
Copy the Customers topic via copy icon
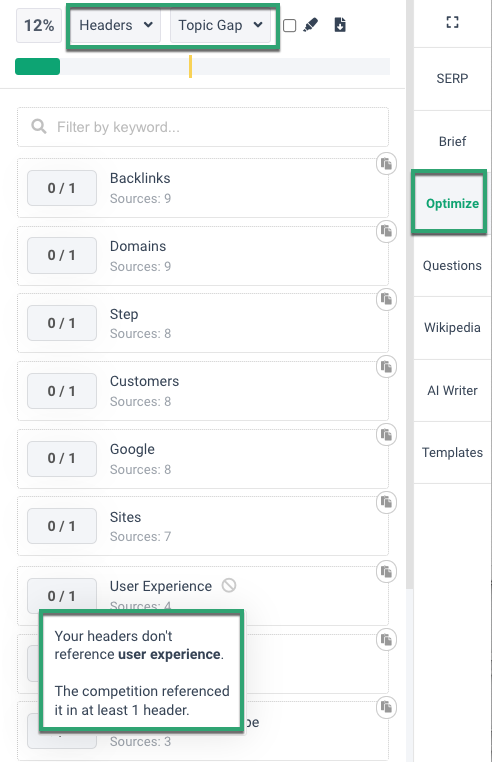tap(387, 367)
